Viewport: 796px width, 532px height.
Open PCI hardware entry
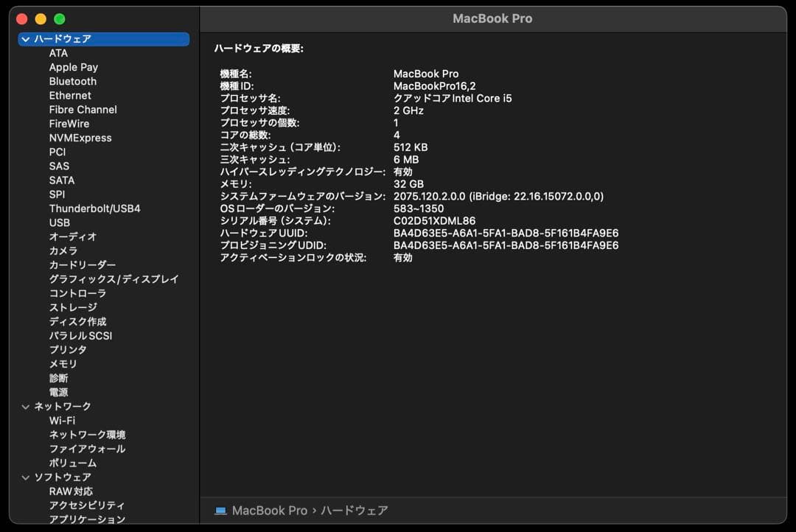click(x=57, y=153)
